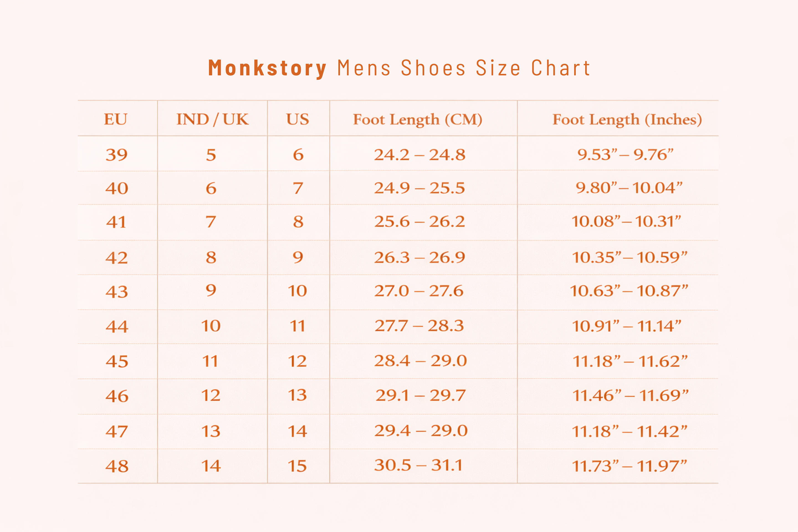Viewport: 798px width, 532px height.
Task: Click the 25.6 – 26.2 CM range
Action: [420, 222]
